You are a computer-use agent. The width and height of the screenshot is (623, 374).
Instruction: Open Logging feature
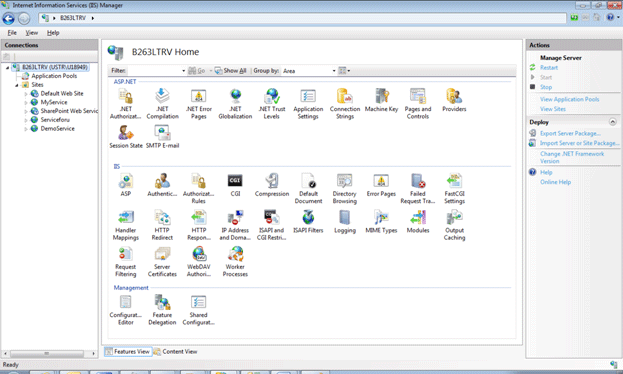tap(345, 221)
